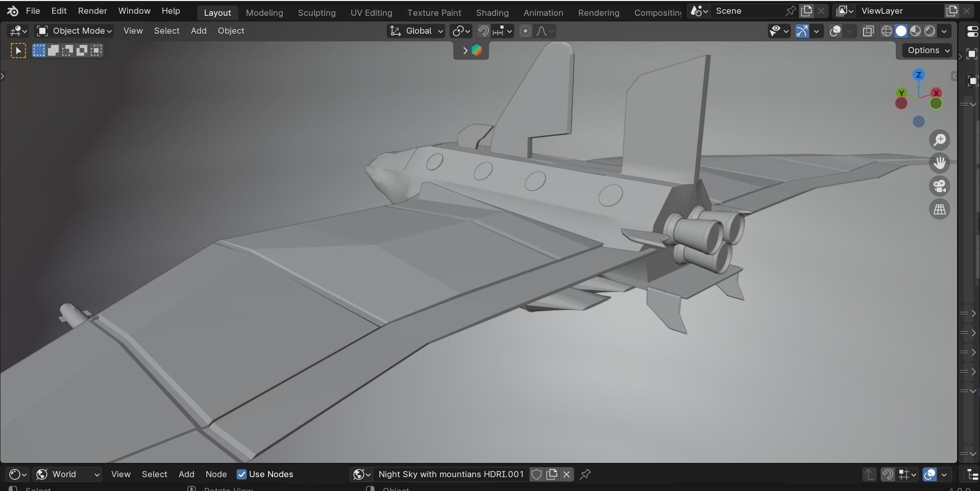Switch to material preview shading

(916, 31)
